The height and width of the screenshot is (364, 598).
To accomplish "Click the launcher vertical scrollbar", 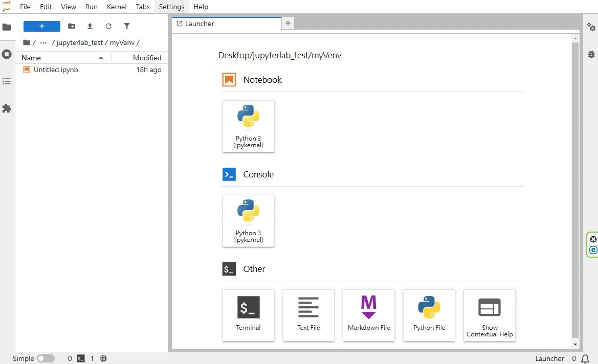I will point(575,189).
